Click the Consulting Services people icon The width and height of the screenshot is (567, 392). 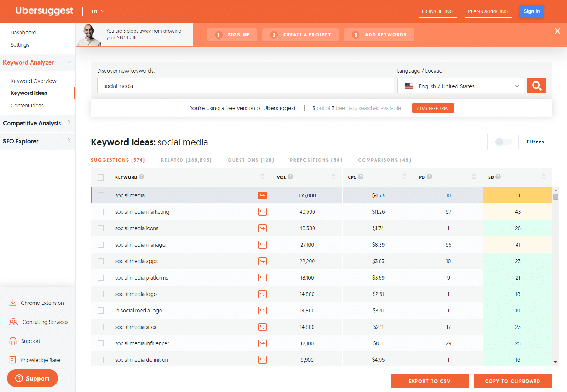[x=13, y=322]
